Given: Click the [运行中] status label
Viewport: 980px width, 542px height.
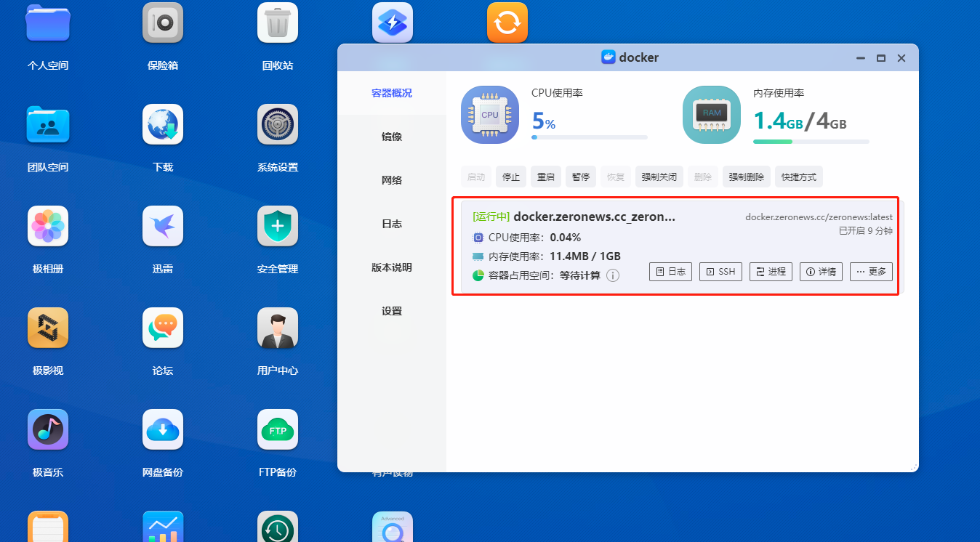Looking at the screenshot, I should (x=491, y=217).
